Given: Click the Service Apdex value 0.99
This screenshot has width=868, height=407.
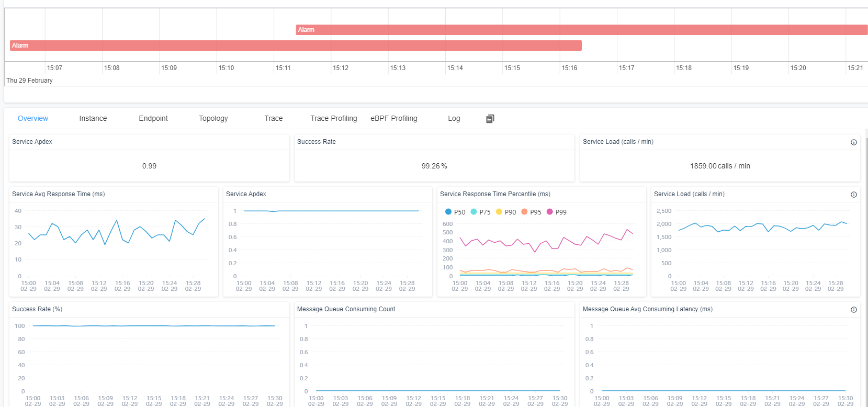Looking at the screenshot, I should [149, 166].
